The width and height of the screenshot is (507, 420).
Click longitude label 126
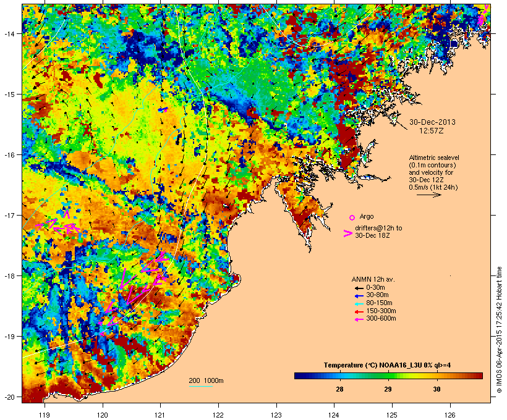click(x=450, y=415)
